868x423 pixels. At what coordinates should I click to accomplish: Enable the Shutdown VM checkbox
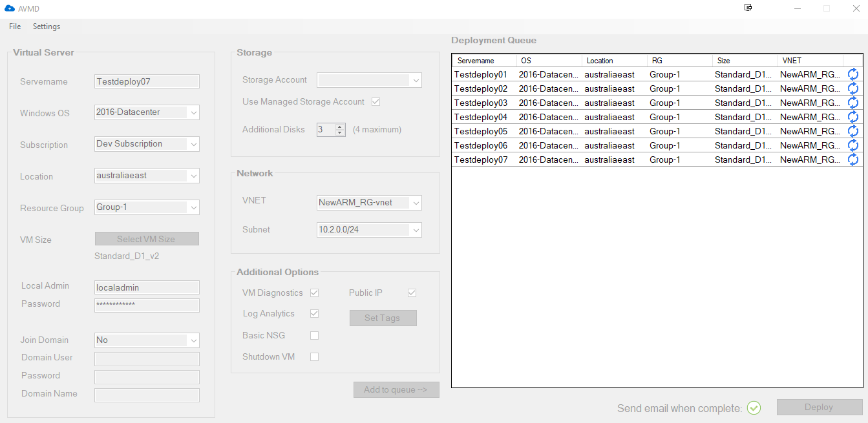point(314,357)
